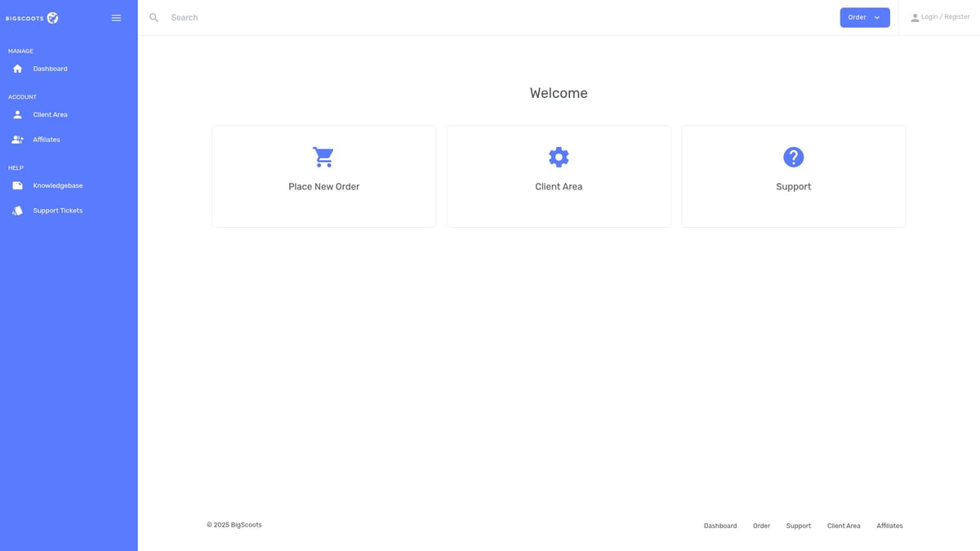Screen dimensions: 980x551
Task: Go to the footer Support link
Action: [798, 526]
